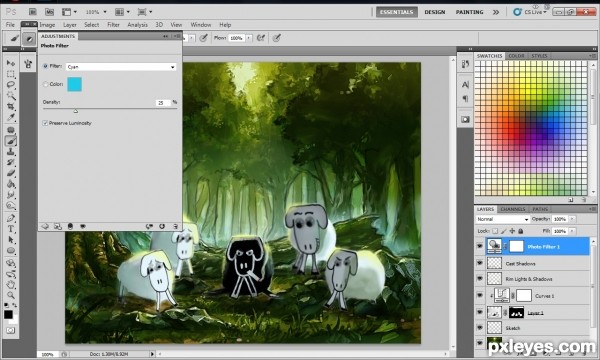This screenshot has height=360, width=600.
Task: Select the Brush tool in toolbox
Action: pyautogui.click(x=11, y=141)
